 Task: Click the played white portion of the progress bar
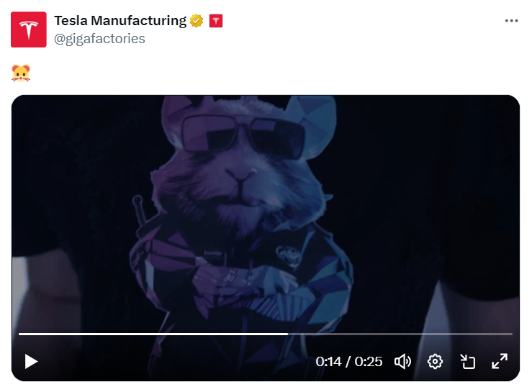pyautogui.click(x=153, y=334)
